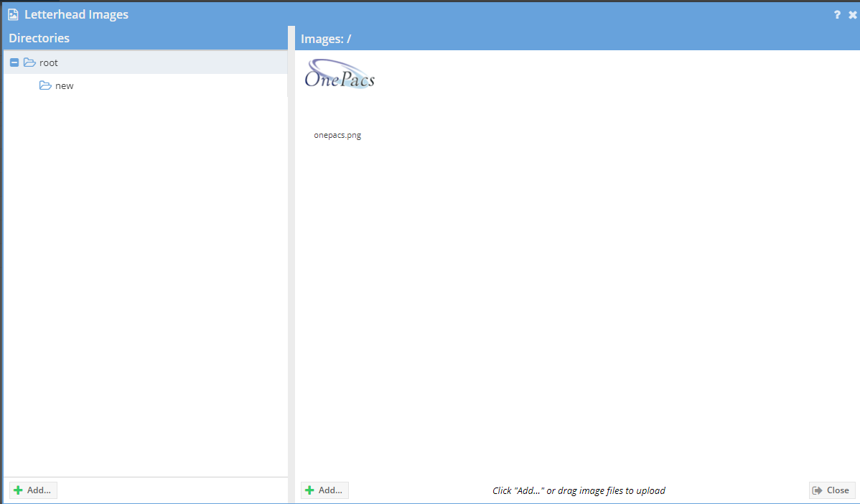The image size is (860, 504).
Task: Select the onepacs.png file name
Action: [337, 135]
